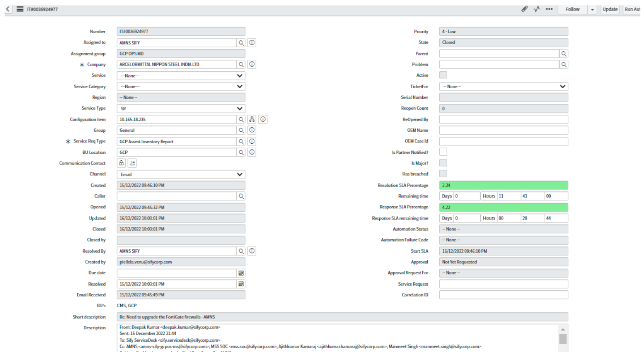644x355 pixels.
Task: Open the Service dropdown
Action: [x=181, y=75]
